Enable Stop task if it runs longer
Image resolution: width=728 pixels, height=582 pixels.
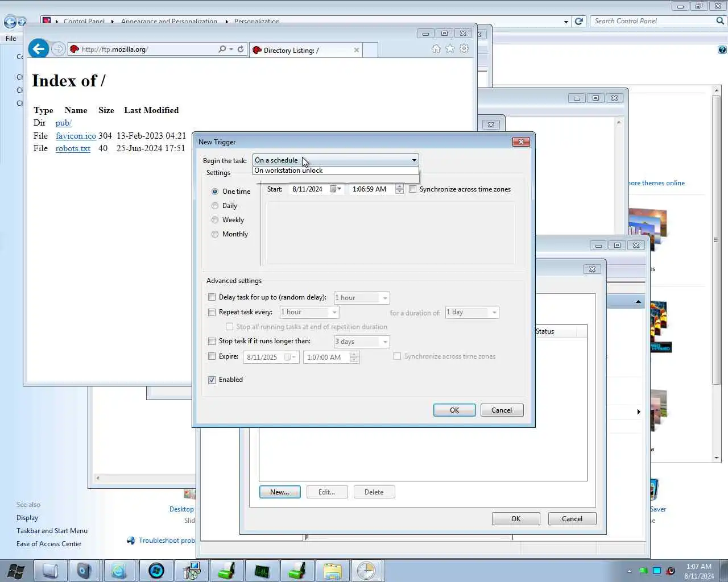212,341
